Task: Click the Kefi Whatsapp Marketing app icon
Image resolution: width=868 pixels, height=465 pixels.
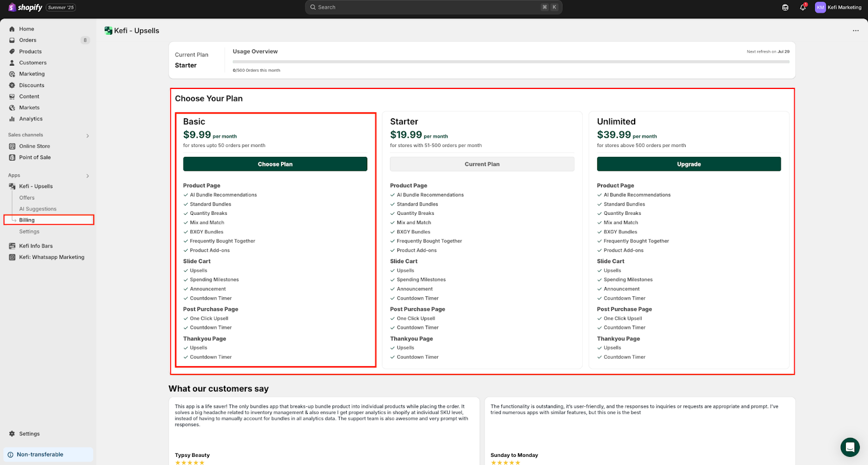Action: [12, 257]
